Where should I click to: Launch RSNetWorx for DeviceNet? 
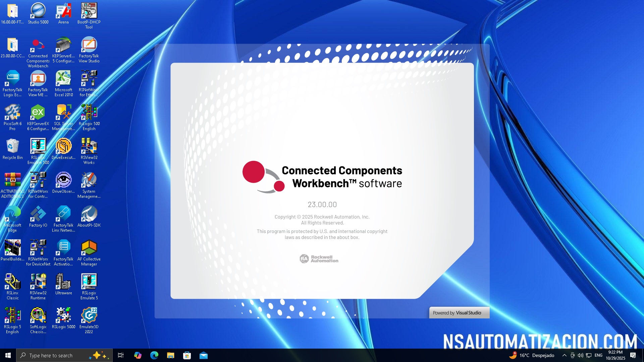click(38, 248)
